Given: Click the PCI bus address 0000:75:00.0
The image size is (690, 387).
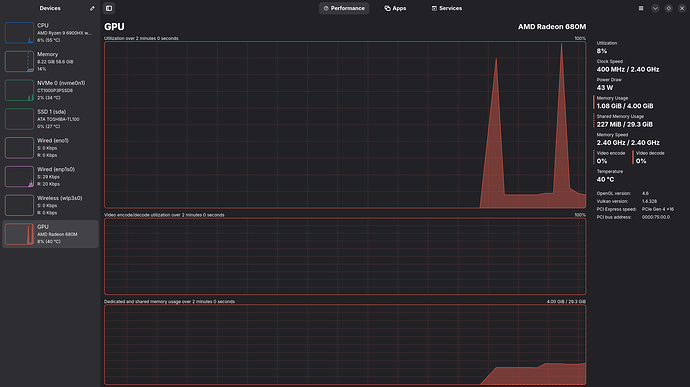Looking at the screenshot, I should 656,217.
